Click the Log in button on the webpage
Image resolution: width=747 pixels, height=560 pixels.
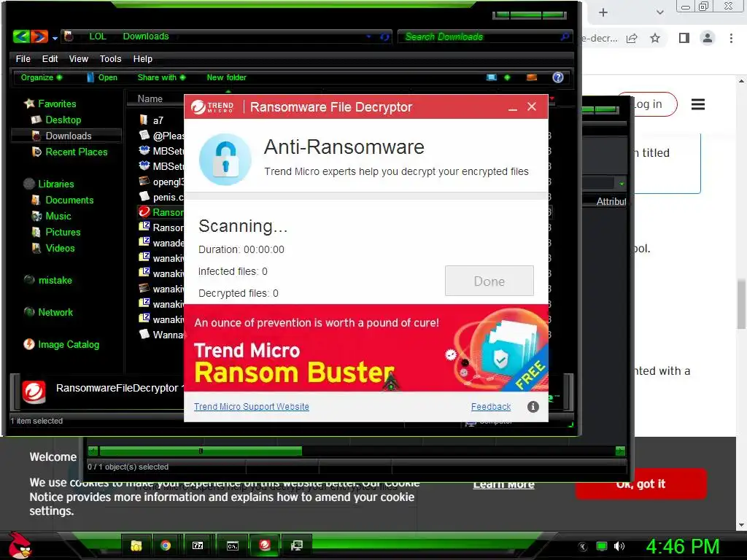[648, 104]
